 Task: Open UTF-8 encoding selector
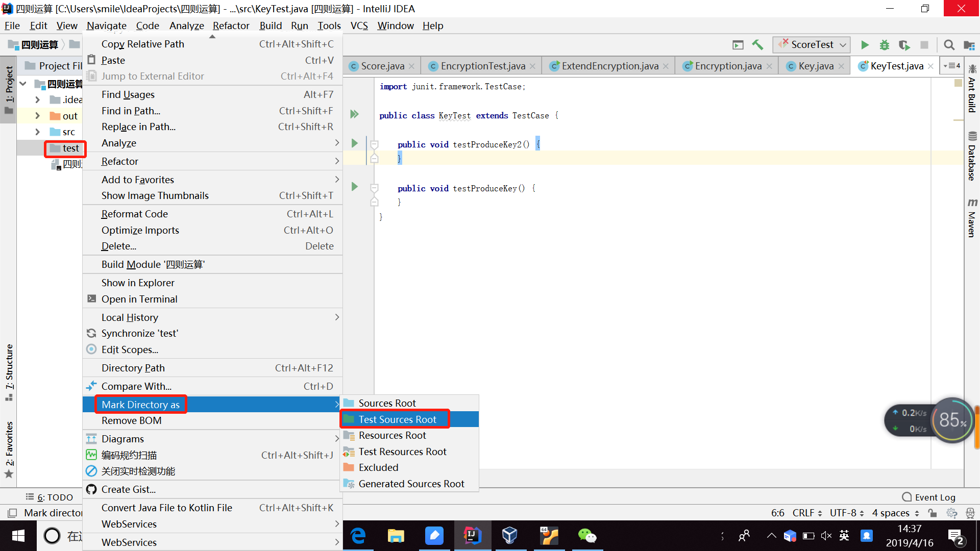[x=847, y=513]
